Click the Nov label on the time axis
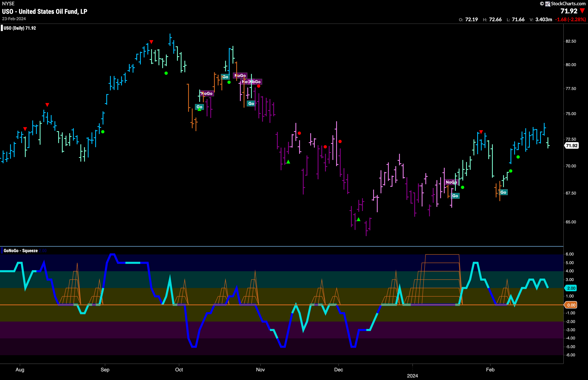The image size is (588, 380). [260, 370]
